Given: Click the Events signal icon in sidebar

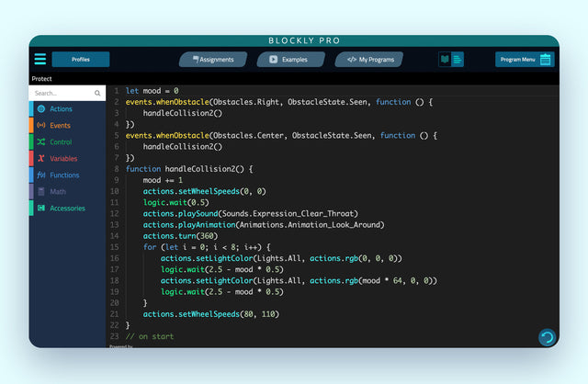Looking at the screenshot, I should coord(40,126).
